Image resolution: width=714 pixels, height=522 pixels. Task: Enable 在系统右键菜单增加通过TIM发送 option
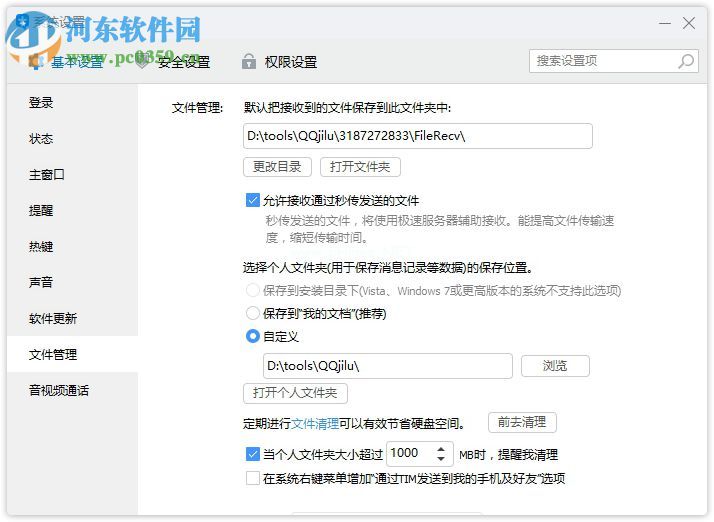(x=253, y=478)
